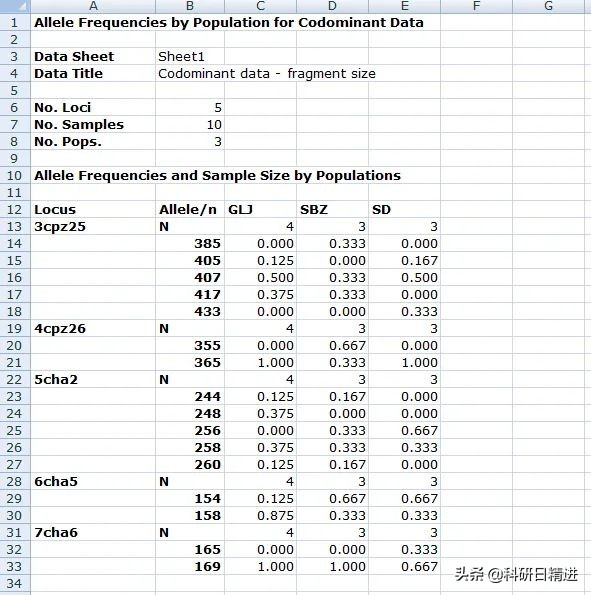Click SD frequency 0.167 for allele 405
The image size is (591, 595).
coord(405,261)
